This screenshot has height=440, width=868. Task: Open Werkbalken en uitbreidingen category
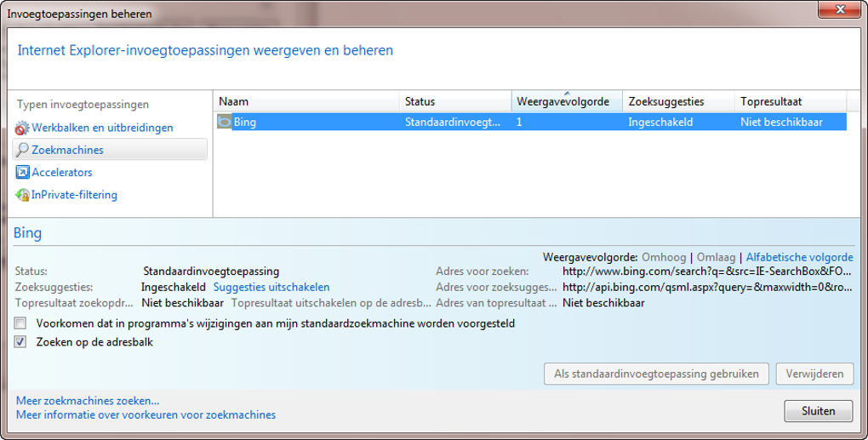pos(102,128)
